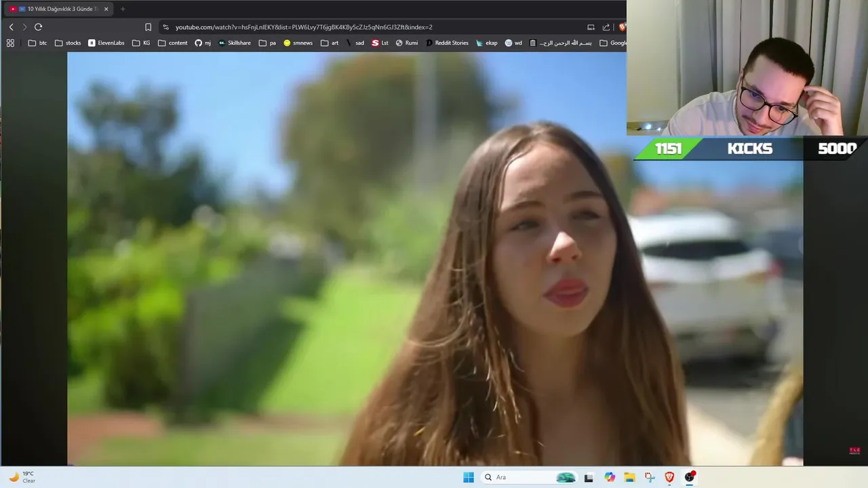Open the art bookmark folder

[x=330, y=43]
